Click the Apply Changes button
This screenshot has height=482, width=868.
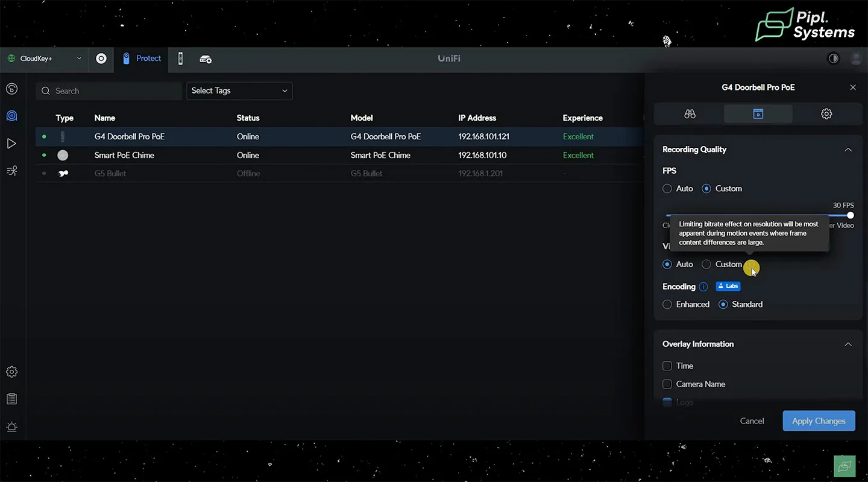(x=819, y=421)
